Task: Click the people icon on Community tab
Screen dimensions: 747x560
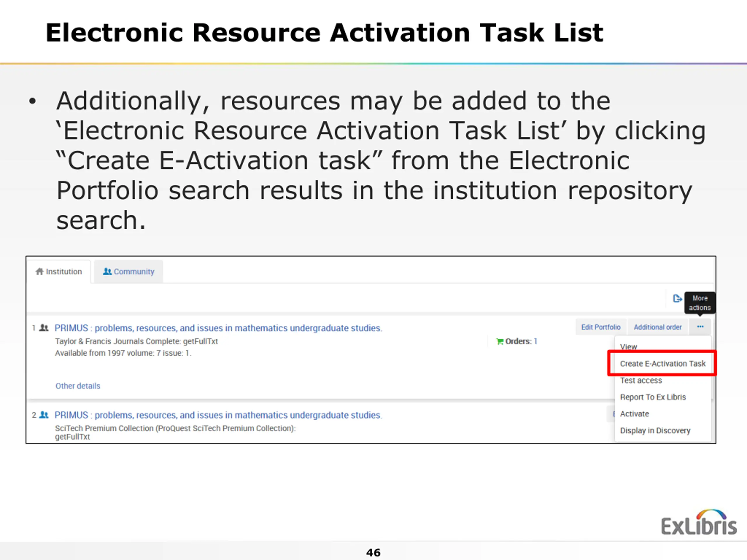Action: tap(107, 271)
